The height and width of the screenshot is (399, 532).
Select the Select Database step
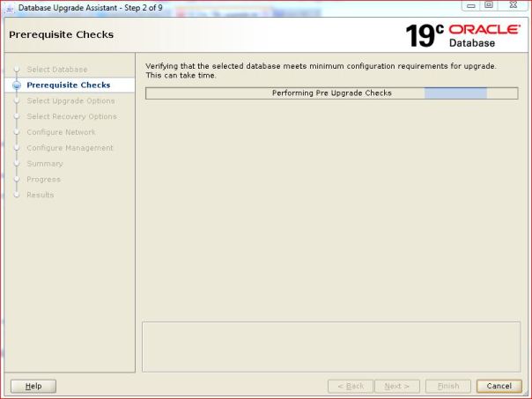pyautogui.click(x=56, y=70)
